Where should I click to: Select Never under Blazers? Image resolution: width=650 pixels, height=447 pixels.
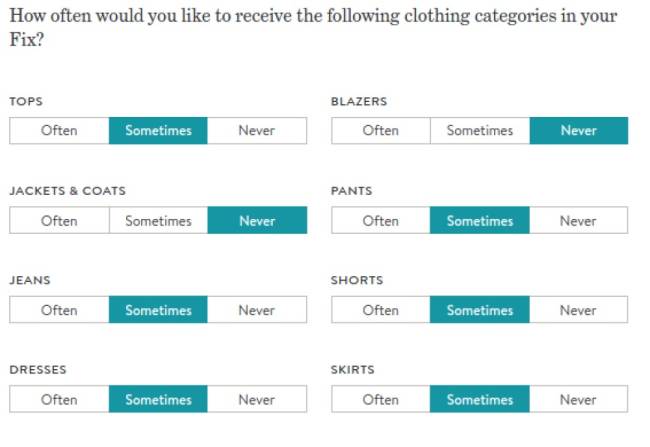[579, 131]
